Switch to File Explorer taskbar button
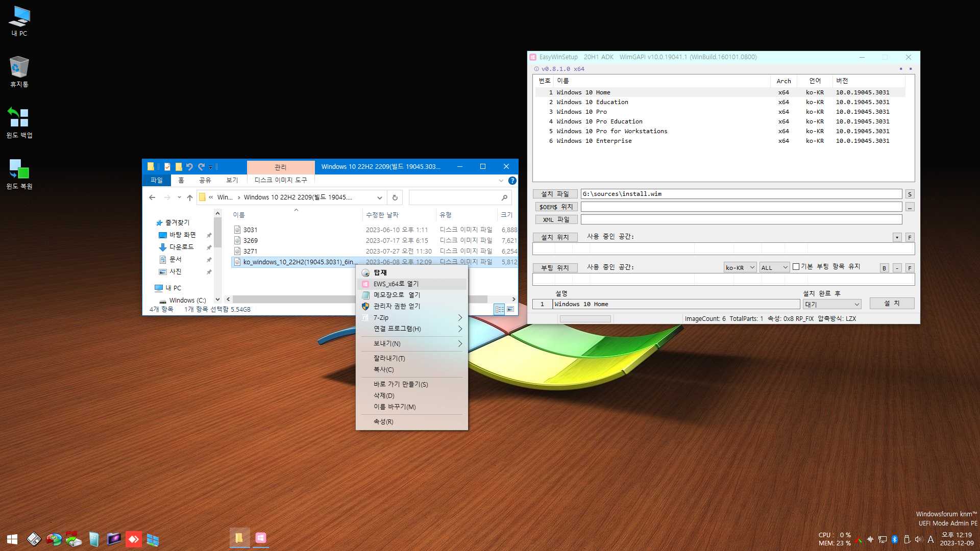The image size is (980, 551). coord(239,538)
